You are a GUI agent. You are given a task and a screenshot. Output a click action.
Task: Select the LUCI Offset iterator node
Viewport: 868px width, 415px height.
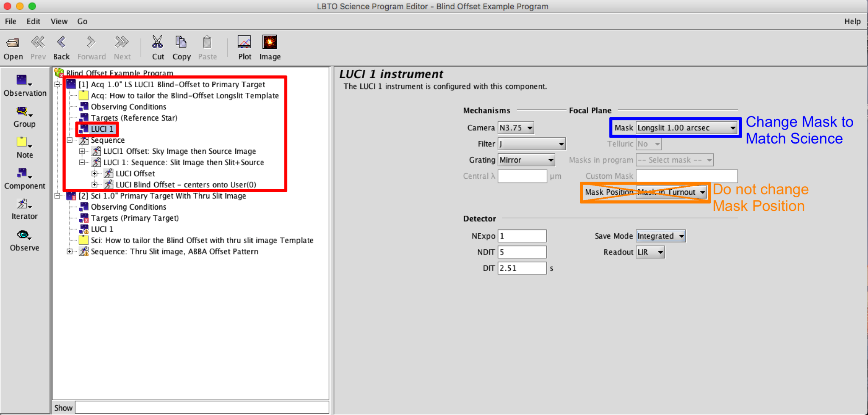[x=135, y=173]
